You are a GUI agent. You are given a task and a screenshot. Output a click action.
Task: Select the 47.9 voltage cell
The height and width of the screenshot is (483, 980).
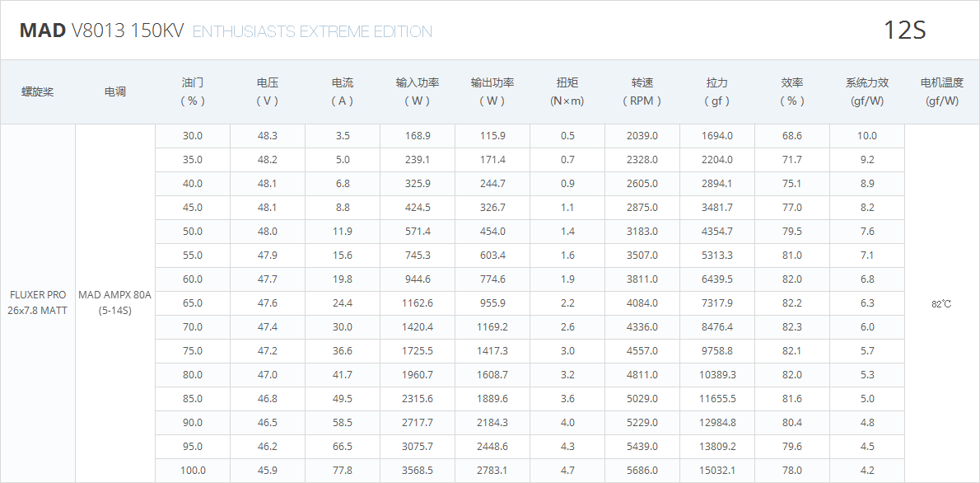(x=268, y=256)
